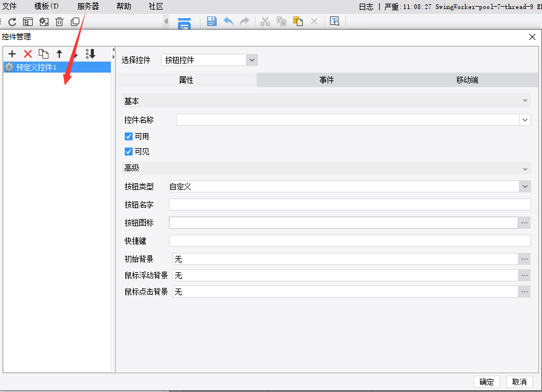Close the 控件管理 dialog with the X

click(x=532, y=37)
